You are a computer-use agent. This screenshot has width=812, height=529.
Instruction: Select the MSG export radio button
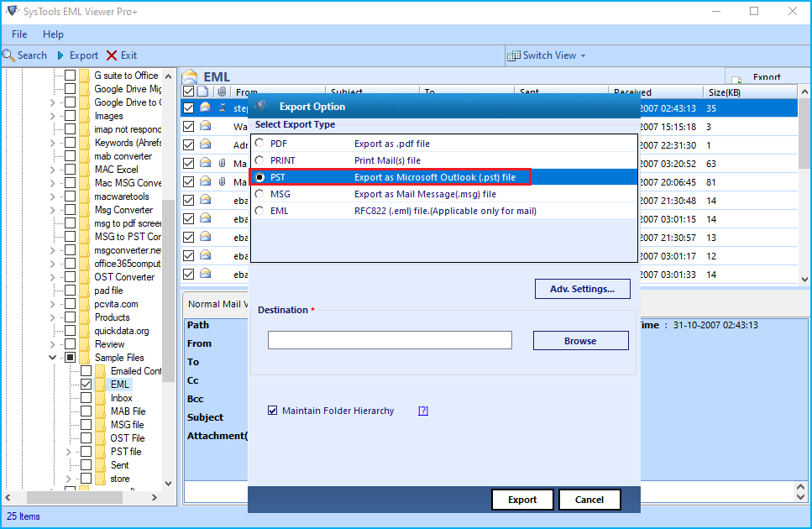[259, 194]
